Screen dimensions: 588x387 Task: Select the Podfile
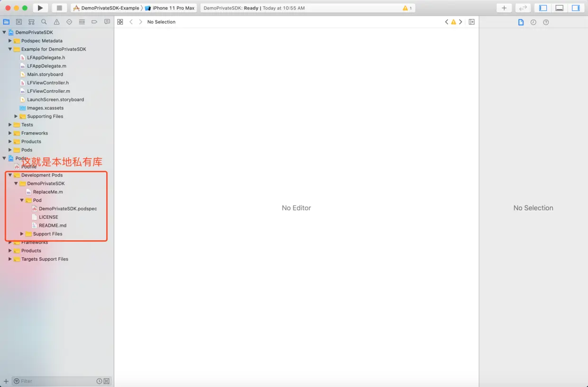(x=29, y=167)
